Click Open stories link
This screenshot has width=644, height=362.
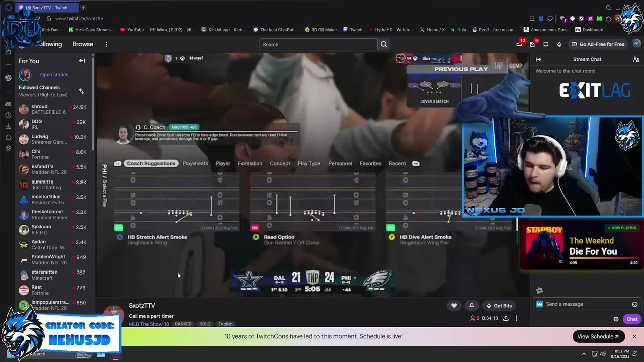[54, 75]
